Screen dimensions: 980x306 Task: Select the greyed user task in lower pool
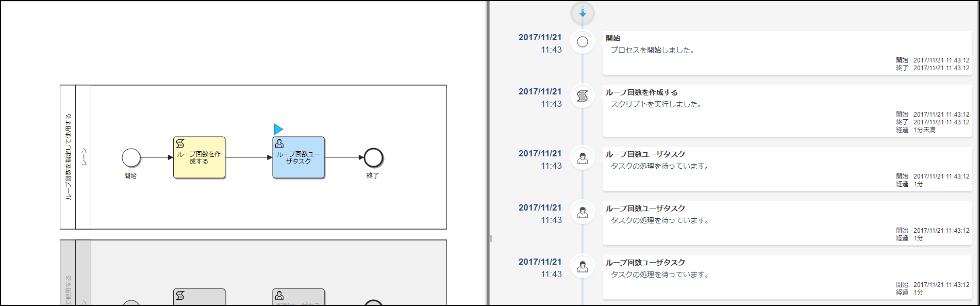(x=298, y=297)
